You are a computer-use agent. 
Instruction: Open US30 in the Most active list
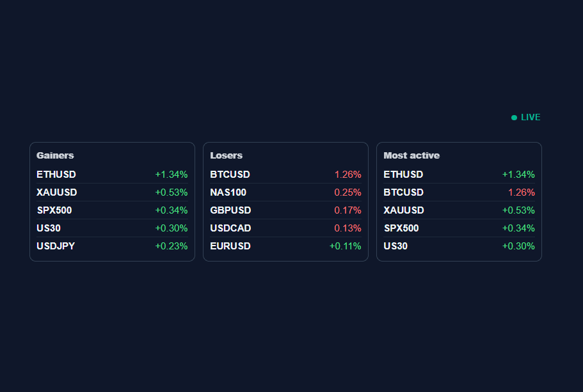pos(395,246)
